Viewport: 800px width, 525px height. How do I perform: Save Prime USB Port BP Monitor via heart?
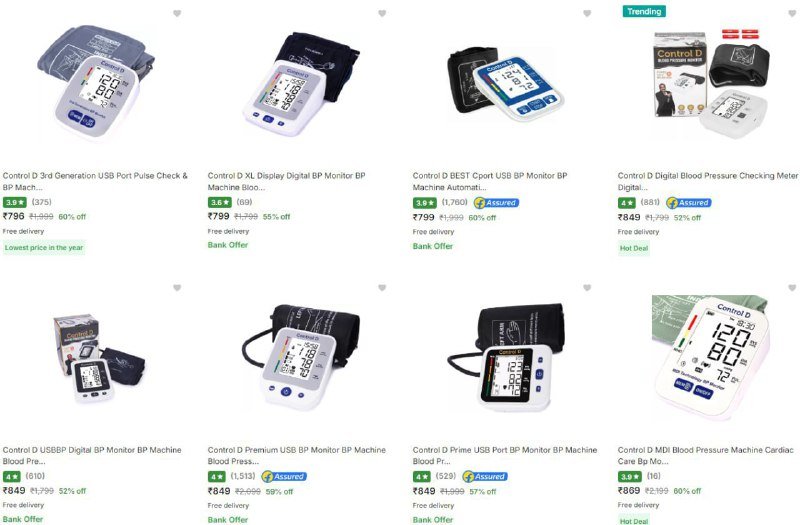pyautogui.click(x=587, y=288)
